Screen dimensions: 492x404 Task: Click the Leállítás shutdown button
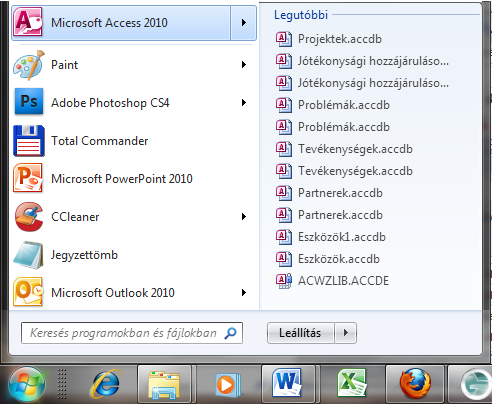tap(300, 333)
